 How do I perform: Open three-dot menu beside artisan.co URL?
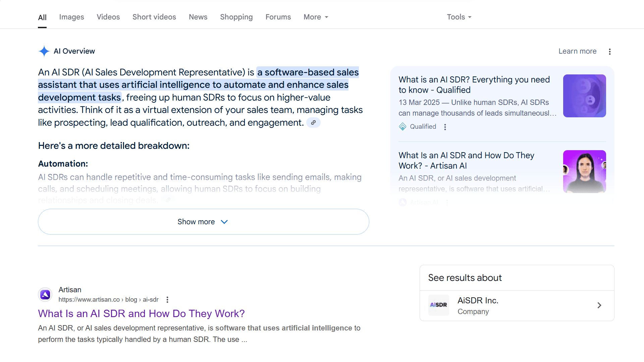(x=167, y=300)
